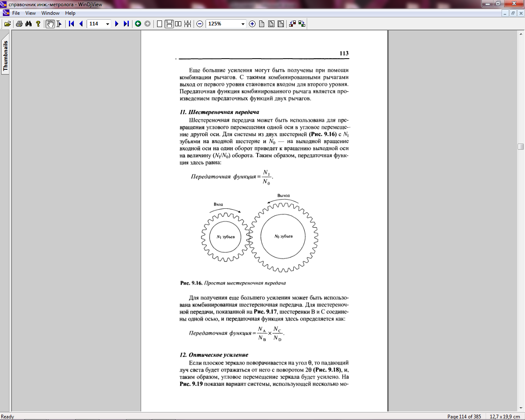Open the View menu
Viewport: 525px width, 420px height.
point(30,13)
